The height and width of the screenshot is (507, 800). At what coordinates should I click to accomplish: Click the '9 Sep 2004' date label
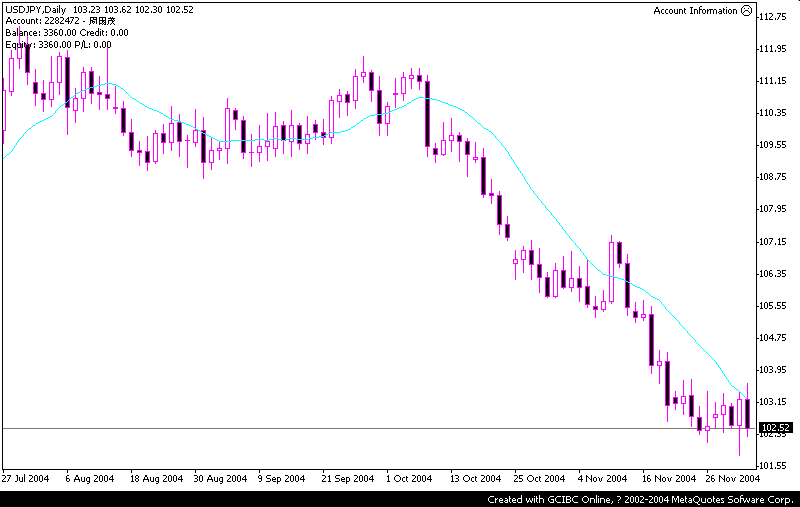pos(282,478)
